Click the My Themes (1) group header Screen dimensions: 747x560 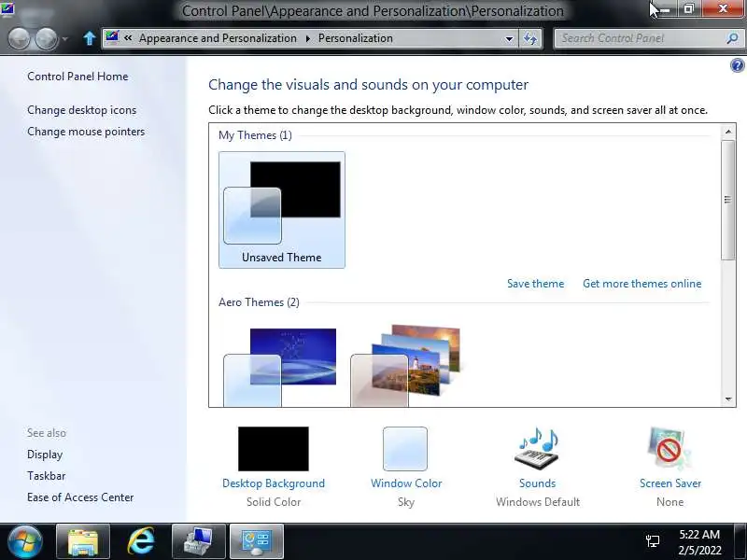tap(255, 135)
